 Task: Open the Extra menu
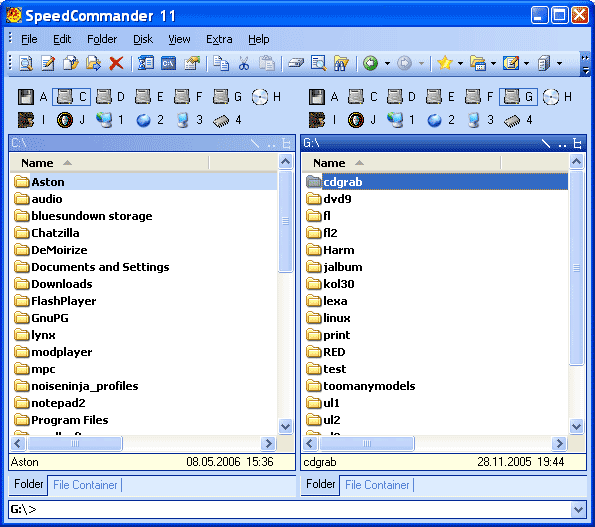tap(219, 39)
